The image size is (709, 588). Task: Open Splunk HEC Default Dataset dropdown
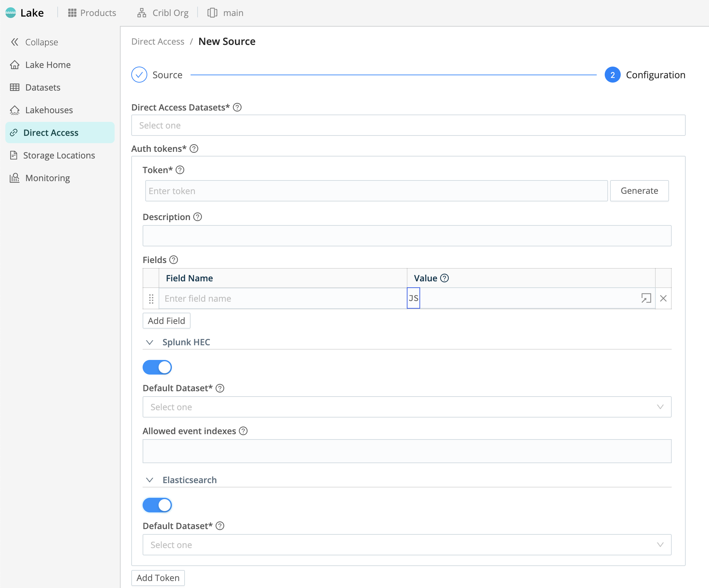[x=407, y=407]
